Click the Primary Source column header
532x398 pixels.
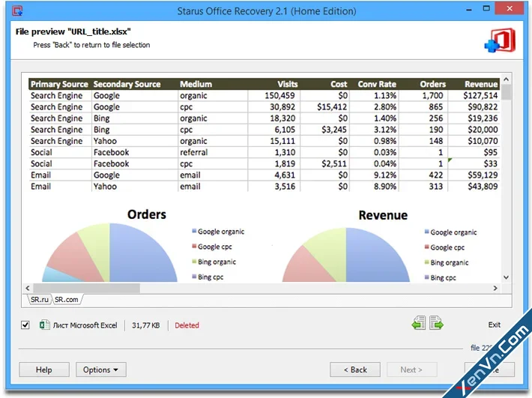(x=59, y=84)
